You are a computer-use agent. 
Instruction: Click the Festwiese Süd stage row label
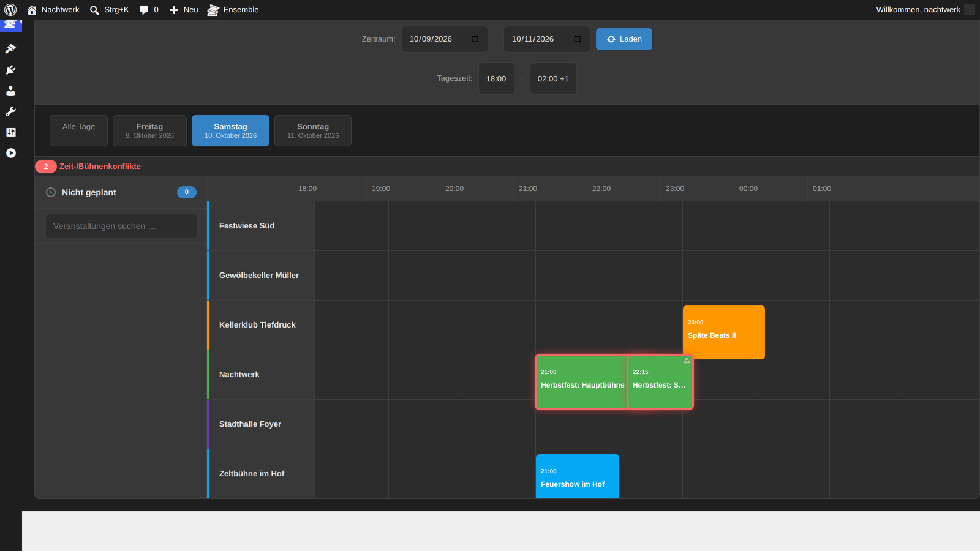pyautogui.click(x=247, y=226)
